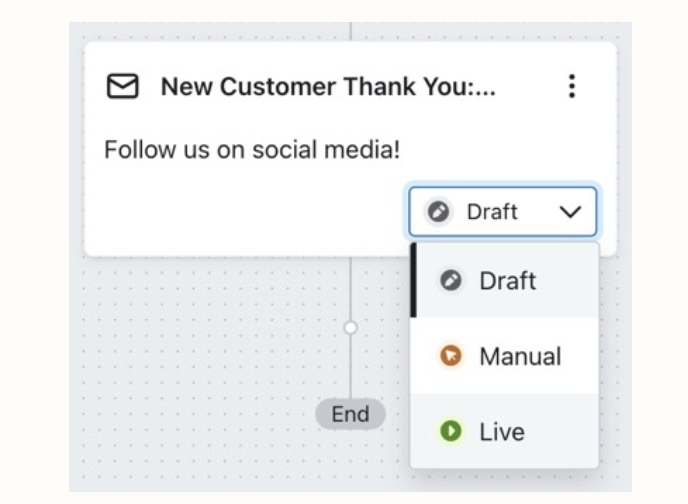Select the Draft option in list

(x=506, y=281)
